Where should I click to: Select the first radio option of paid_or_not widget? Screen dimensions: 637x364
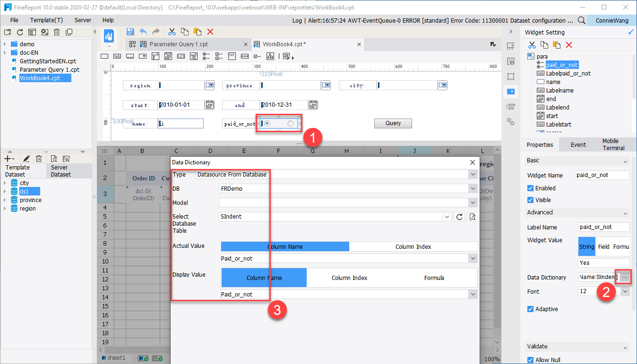point(267,123)
